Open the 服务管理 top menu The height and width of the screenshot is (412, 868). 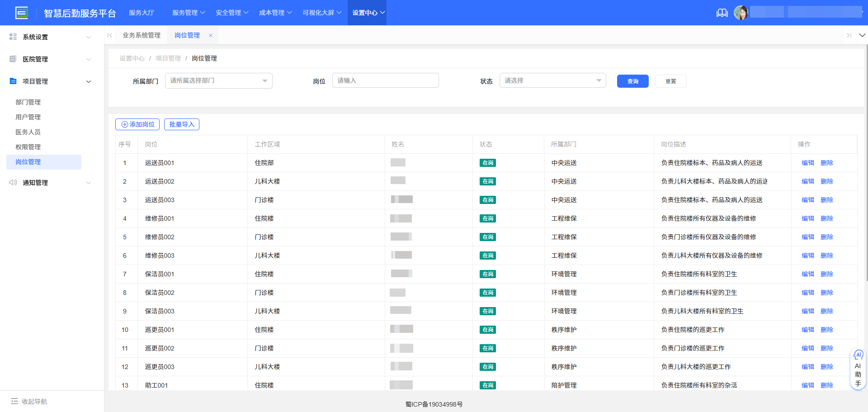[x=188, y=13]
